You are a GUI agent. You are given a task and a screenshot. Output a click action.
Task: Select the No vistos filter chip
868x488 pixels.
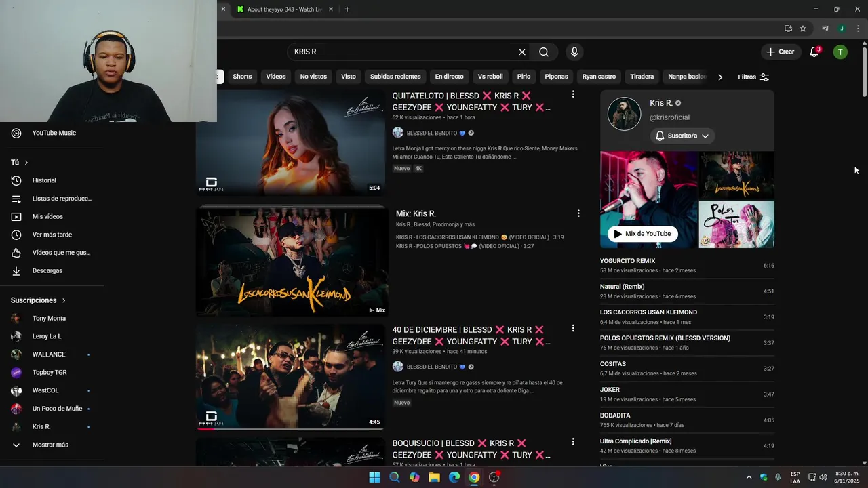click(x=313, y=77)
